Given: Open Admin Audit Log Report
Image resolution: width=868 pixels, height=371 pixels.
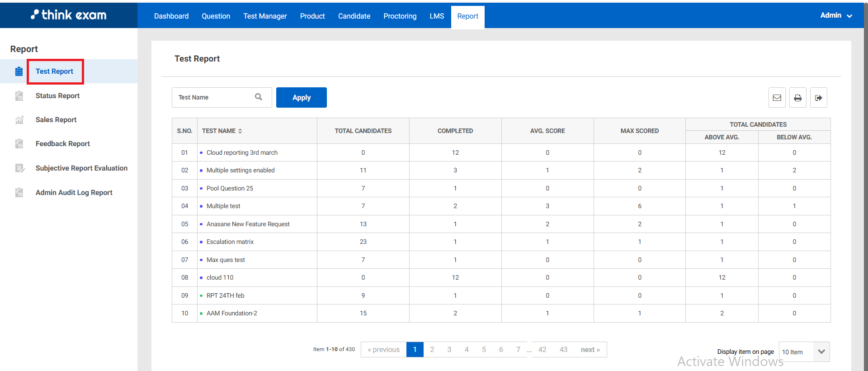Looking at the screenshot, I should (74, 193).
